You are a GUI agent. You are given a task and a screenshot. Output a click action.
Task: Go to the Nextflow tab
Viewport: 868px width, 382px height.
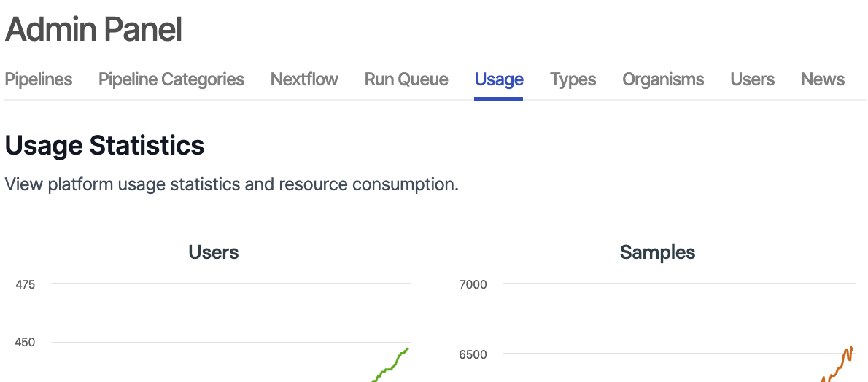point(304,79)
